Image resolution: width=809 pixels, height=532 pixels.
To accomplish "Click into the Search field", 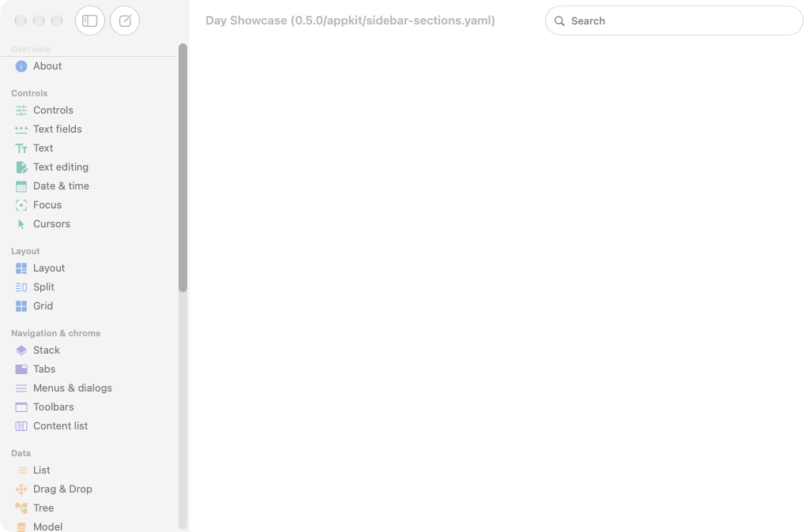I will 674,21.
